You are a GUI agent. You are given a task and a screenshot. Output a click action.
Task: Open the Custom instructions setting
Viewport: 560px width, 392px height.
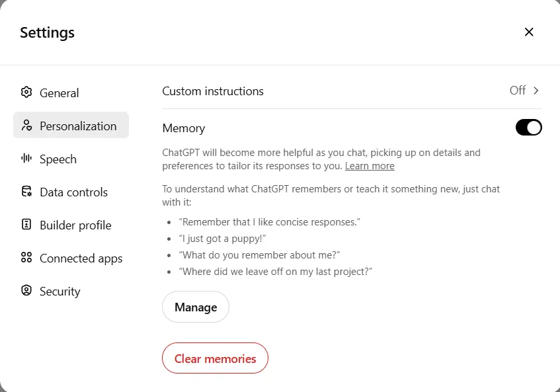352,91
